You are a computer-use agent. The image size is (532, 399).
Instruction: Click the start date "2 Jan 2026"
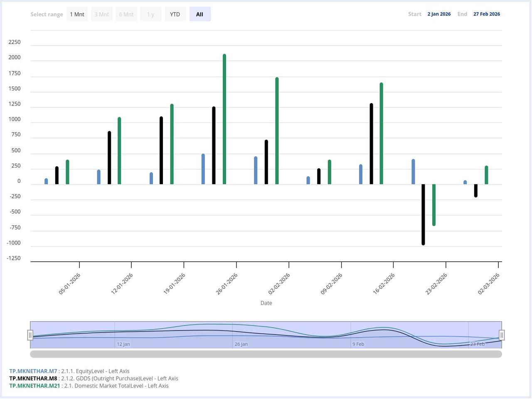pos(439,14)
